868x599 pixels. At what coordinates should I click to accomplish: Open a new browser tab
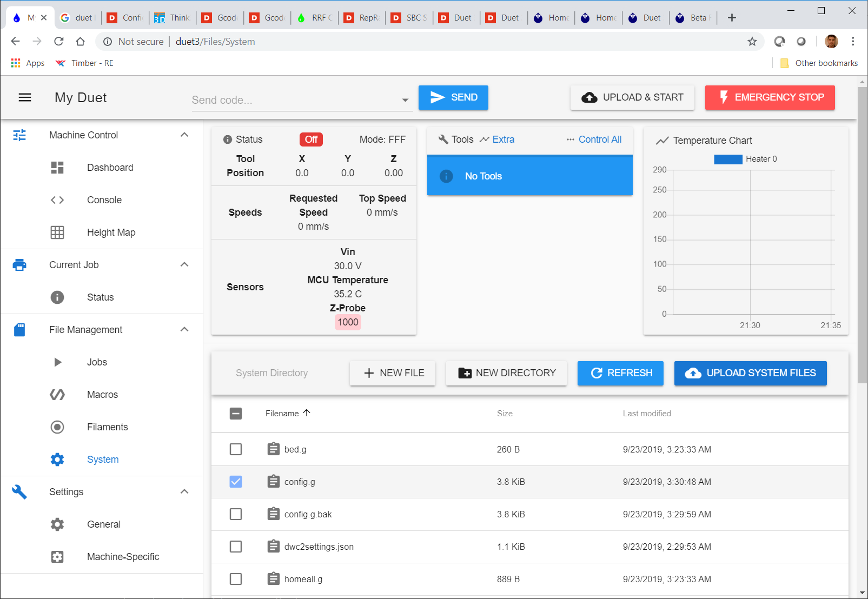(732, 18)
